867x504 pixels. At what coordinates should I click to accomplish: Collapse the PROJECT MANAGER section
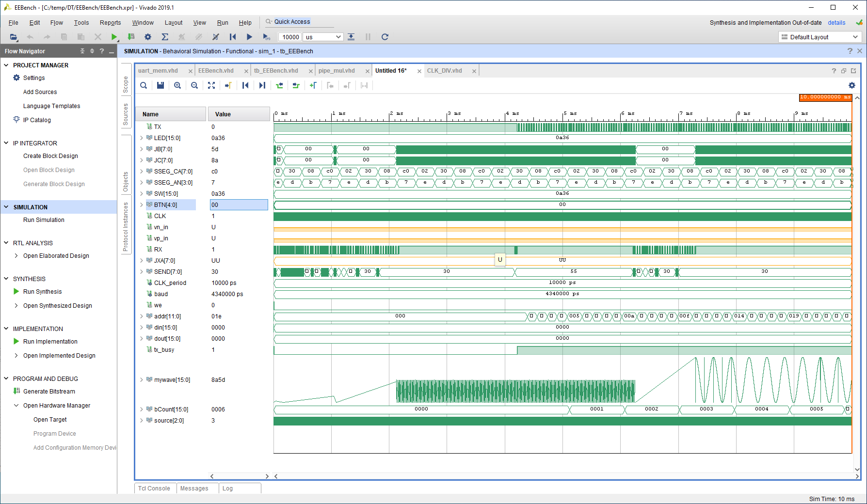tap(6, 65)
